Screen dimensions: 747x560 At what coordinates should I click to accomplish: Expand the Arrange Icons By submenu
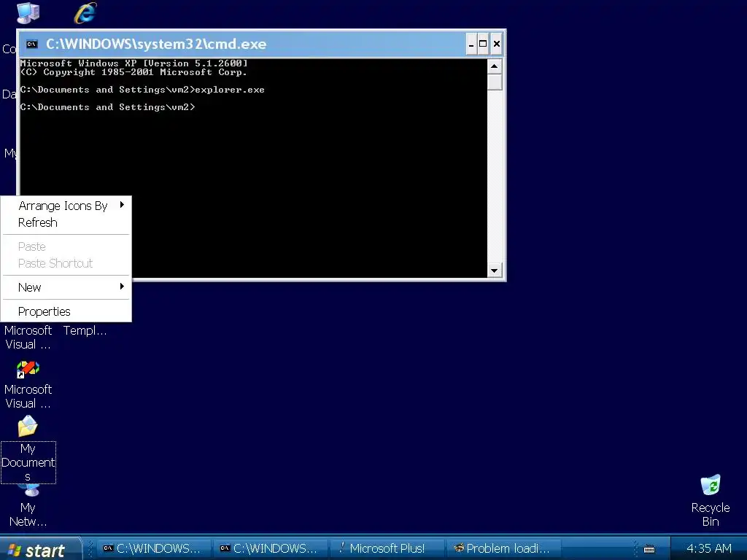(66, 206)
